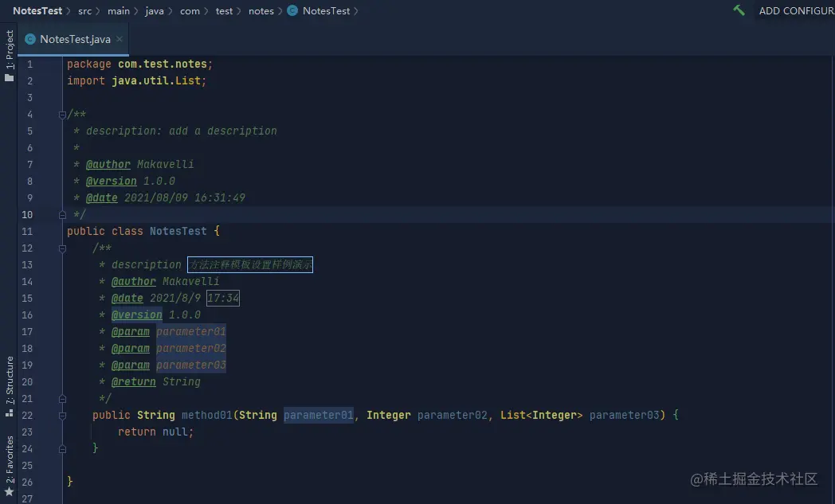This screenshot has height=504, width=835.
Task: Click the class icon in breadcrumb
Action: click(292, 10)
